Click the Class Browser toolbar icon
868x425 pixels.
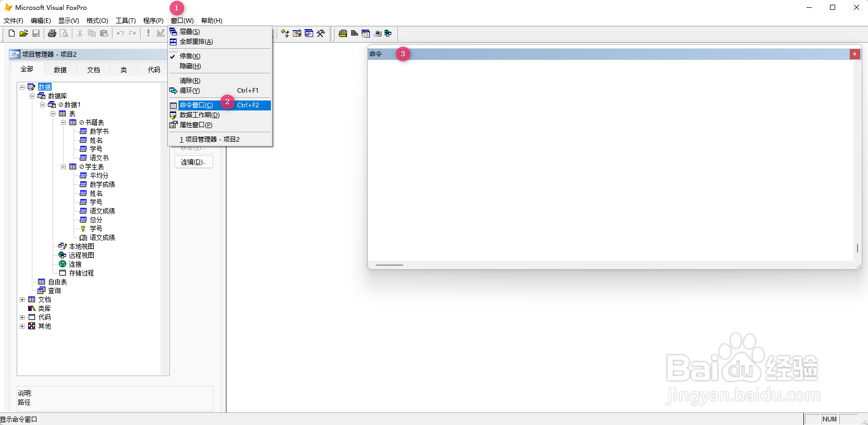pyautogui.click(x=285, y=33)
